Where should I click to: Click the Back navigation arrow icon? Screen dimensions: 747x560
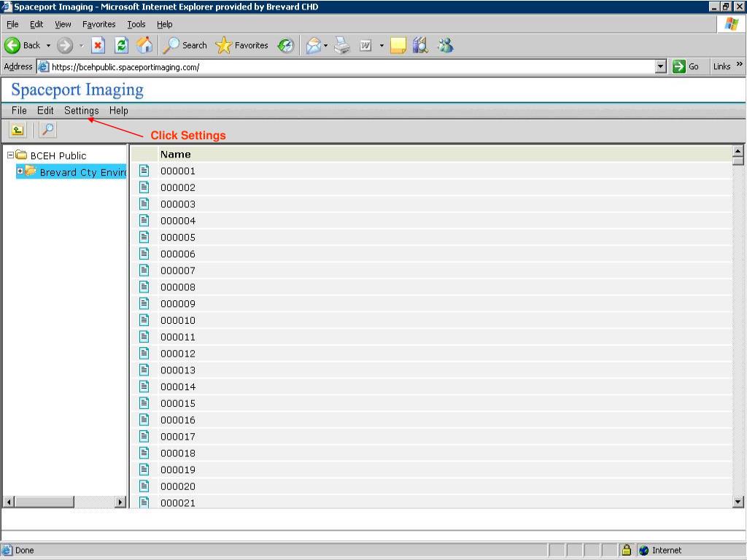click(x=13, y=46)
